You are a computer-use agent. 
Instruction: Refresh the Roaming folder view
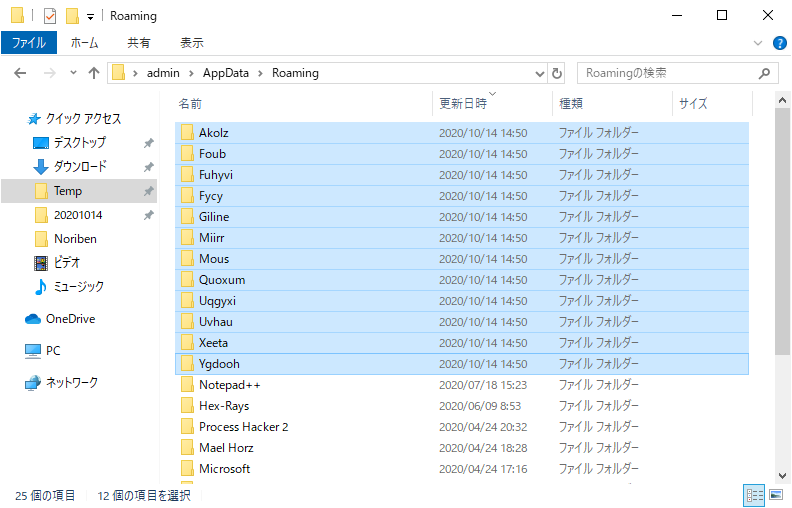(557, 74)
